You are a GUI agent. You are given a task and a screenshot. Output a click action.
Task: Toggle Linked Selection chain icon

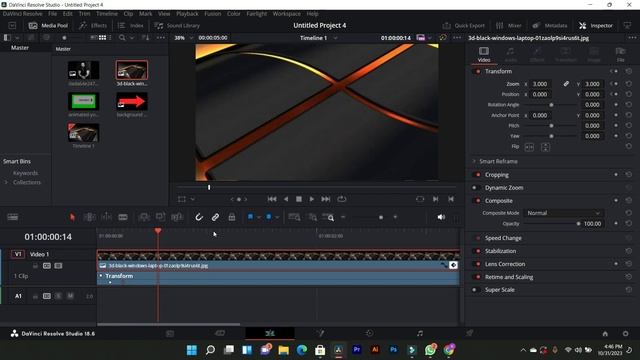tap(215, 217)
